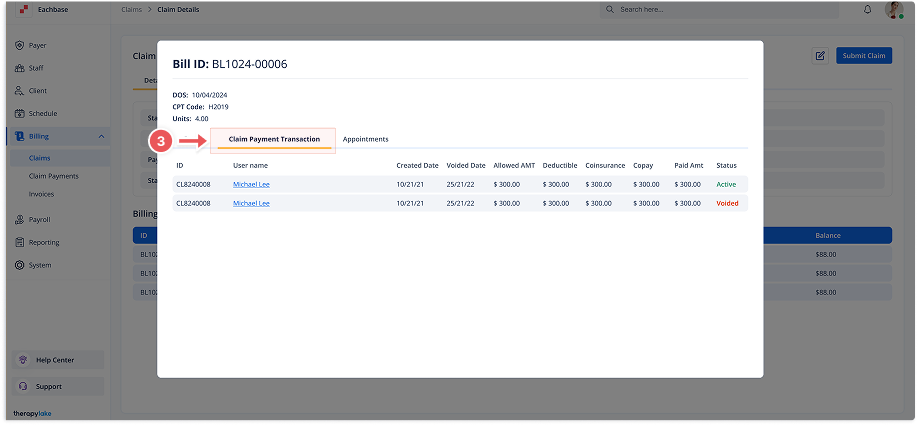Viewport: 918px width, 426px height.
Task: Open Michael Lee link in Voided row
Action: [251, 203]
